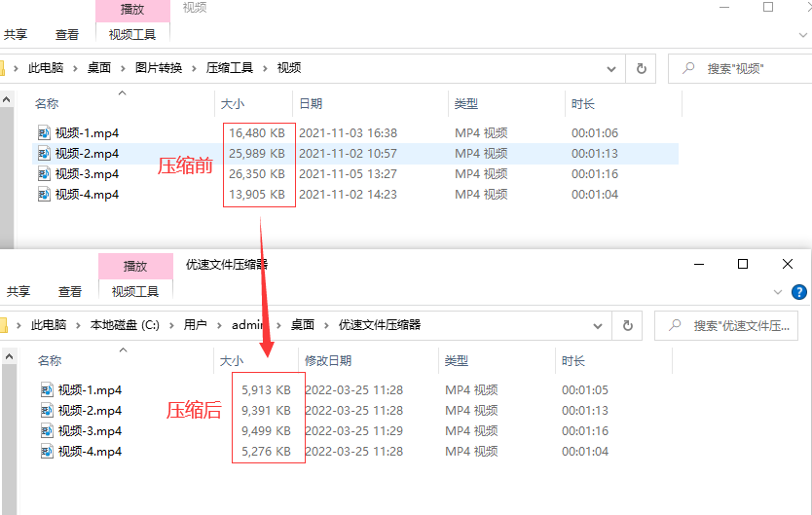Screen dimensions: 812x515
Task: Click 视频-2.mp4 file icon in 优速文件压缩器 window
Action: tap(47, 411)
